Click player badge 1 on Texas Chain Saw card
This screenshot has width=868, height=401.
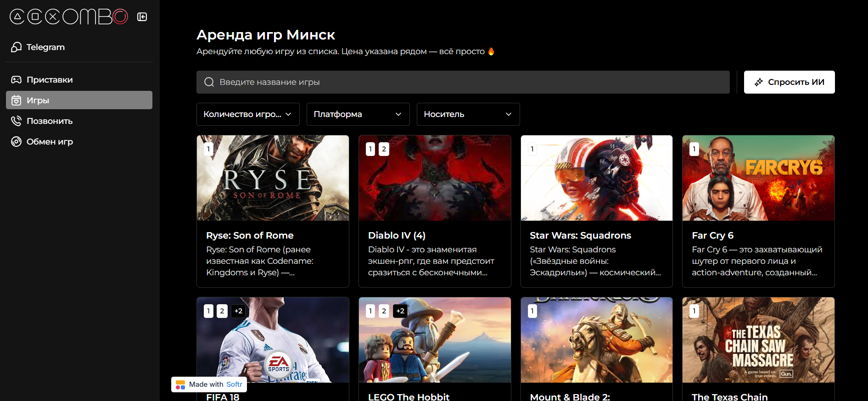click(694, 311)
